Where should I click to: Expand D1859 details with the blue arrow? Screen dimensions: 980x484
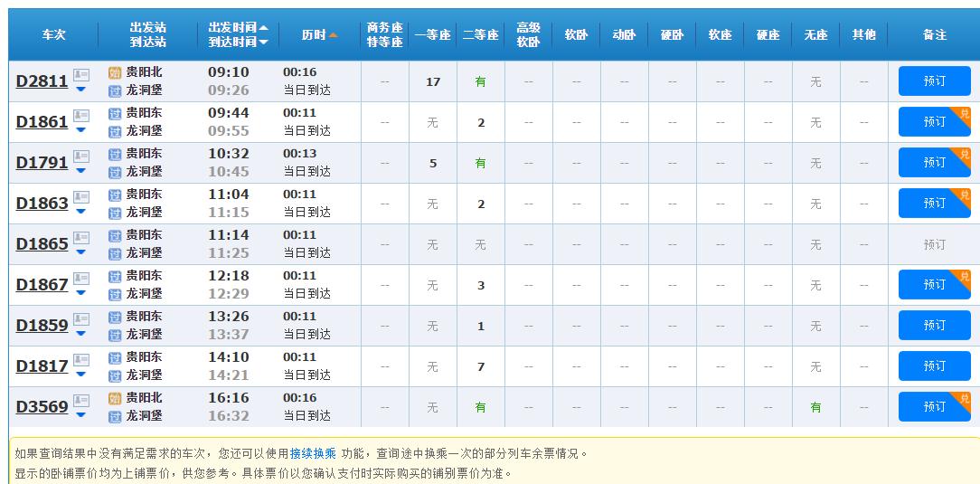click(80, 333)
